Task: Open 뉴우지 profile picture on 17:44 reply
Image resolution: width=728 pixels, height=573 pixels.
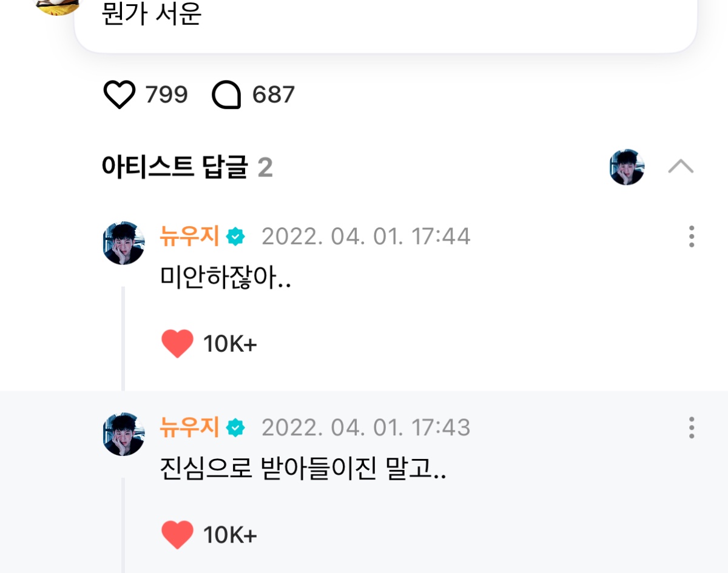Action: (124, 243)
